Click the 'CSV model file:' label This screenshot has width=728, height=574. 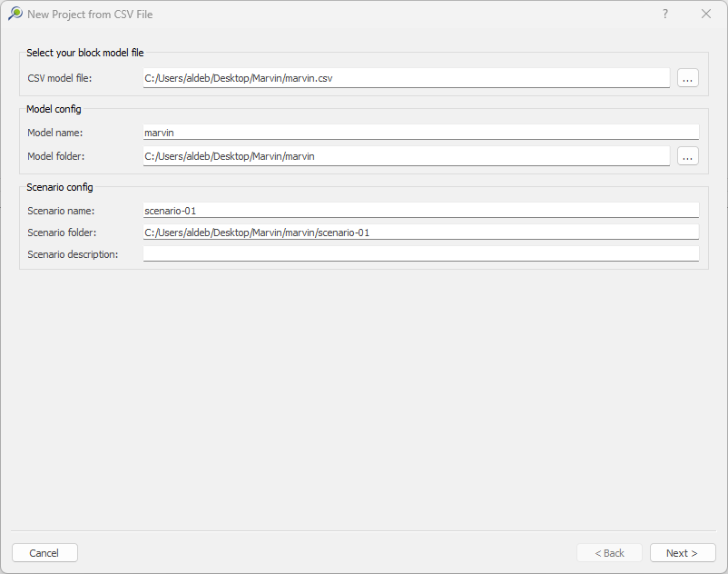[x=60, y=78]
